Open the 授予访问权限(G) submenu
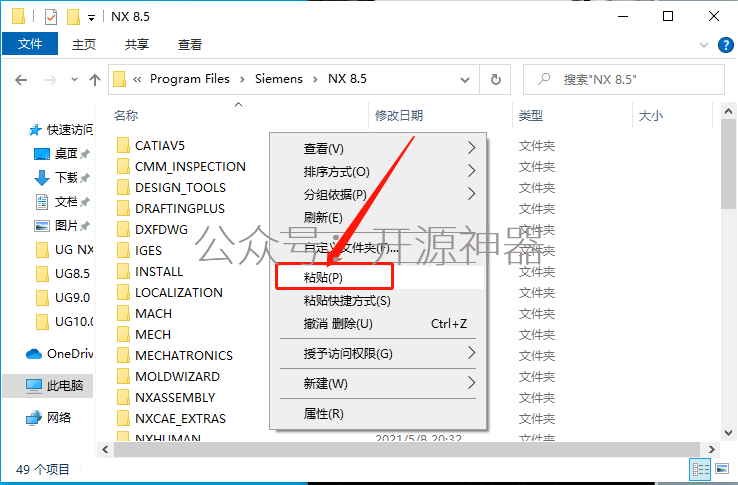The width and height of the screenshot is (738, 485). (x=379, y=353)
